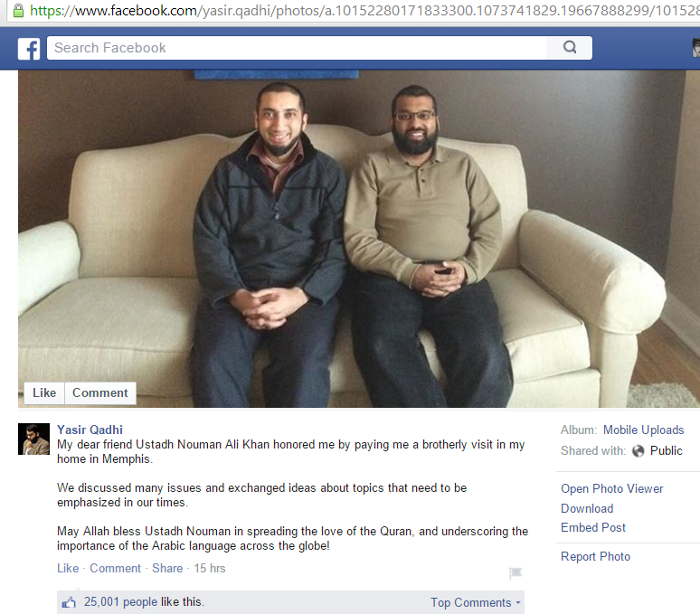
Task: Choose Embed Post option
Action: tap(593, 527)
